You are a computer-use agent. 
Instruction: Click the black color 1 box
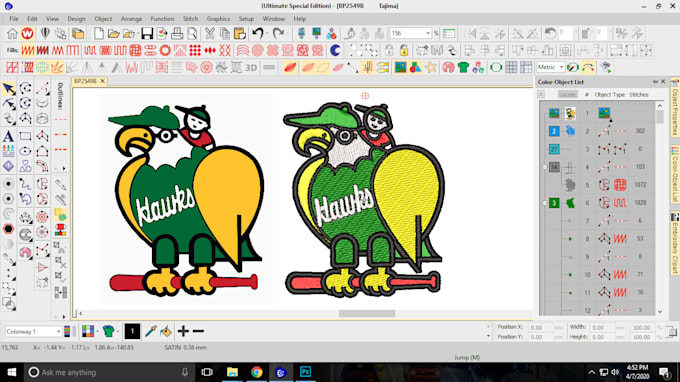[x=132, y=332]
